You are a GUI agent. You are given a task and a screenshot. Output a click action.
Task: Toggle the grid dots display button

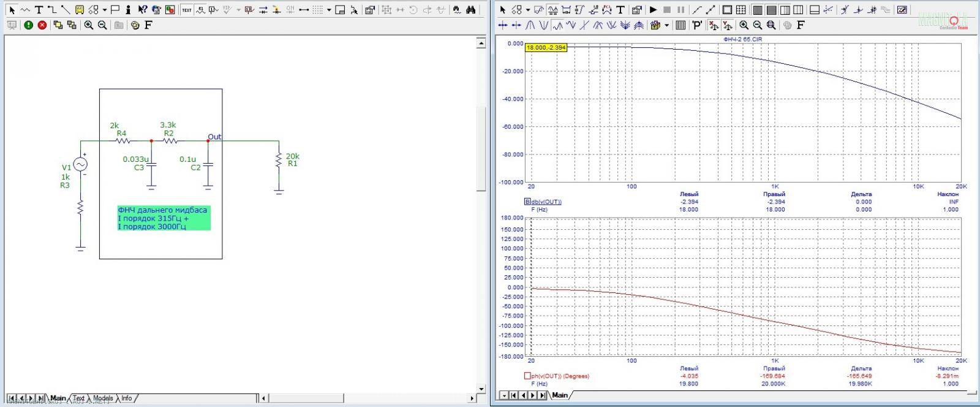[317, 10]
